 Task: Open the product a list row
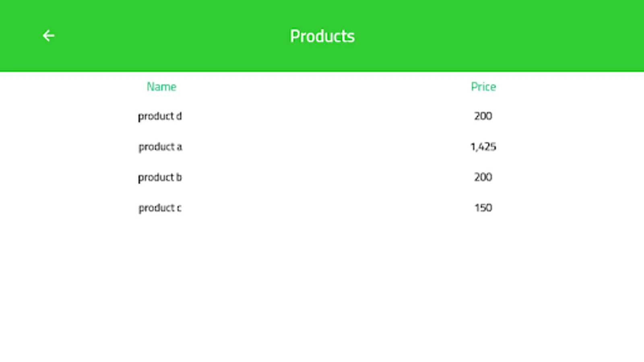coord(322,147)
